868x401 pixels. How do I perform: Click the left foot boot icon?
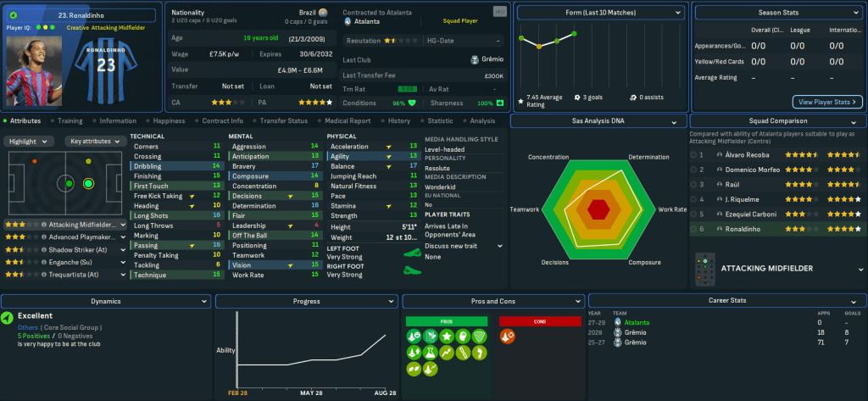pos(413,253)
